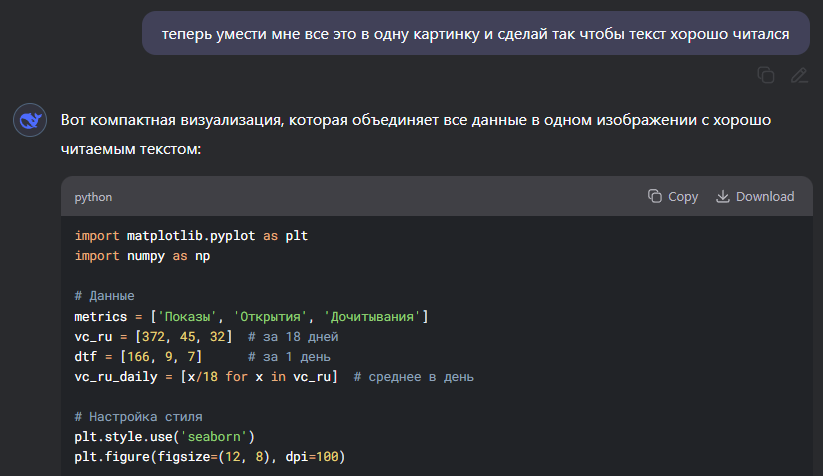Click the python language label

pos(93,197)
